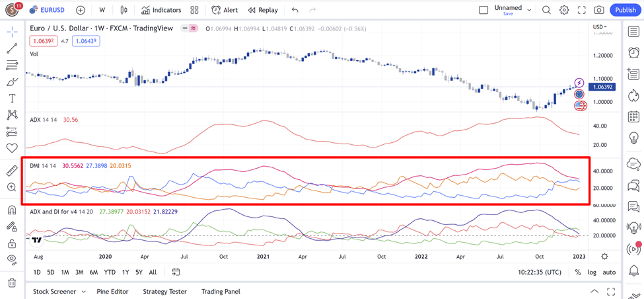The width and height of the screenshot is (644, 299).
Task: Open the USD currency dropdown
Action: [x=600, y=27]
